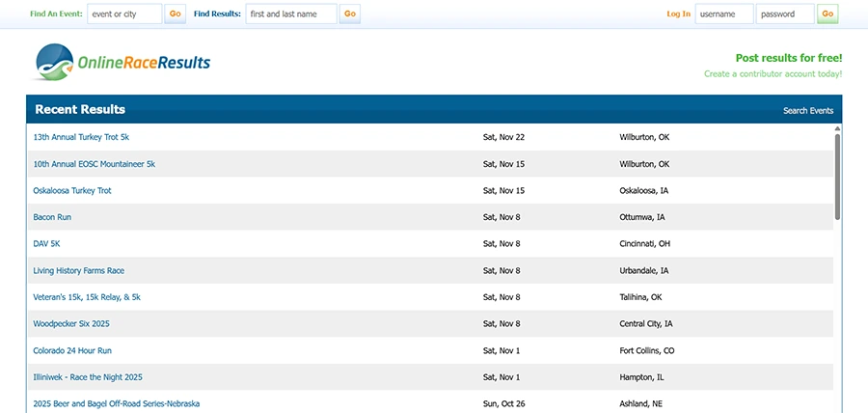
Task: Open the Search Events link
Action: (807, 111)
